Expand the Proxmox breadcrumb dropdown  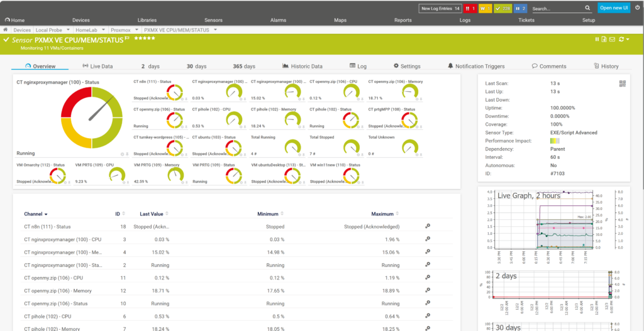136,30
